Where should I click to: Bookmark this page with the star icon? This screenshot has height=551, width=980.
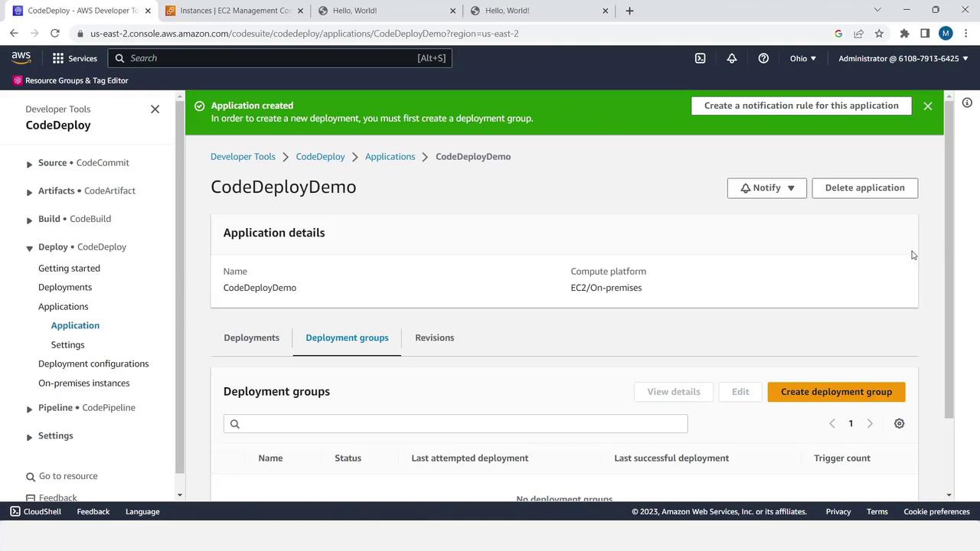tap(879, 34)
